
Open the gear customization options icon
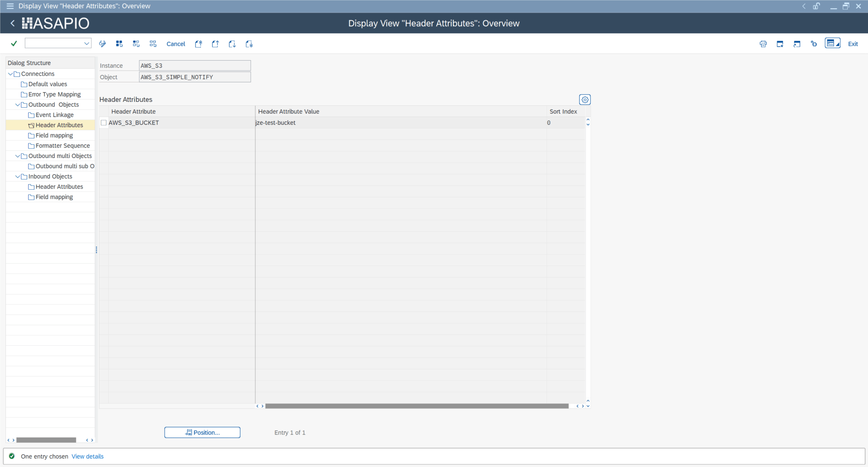814,44
